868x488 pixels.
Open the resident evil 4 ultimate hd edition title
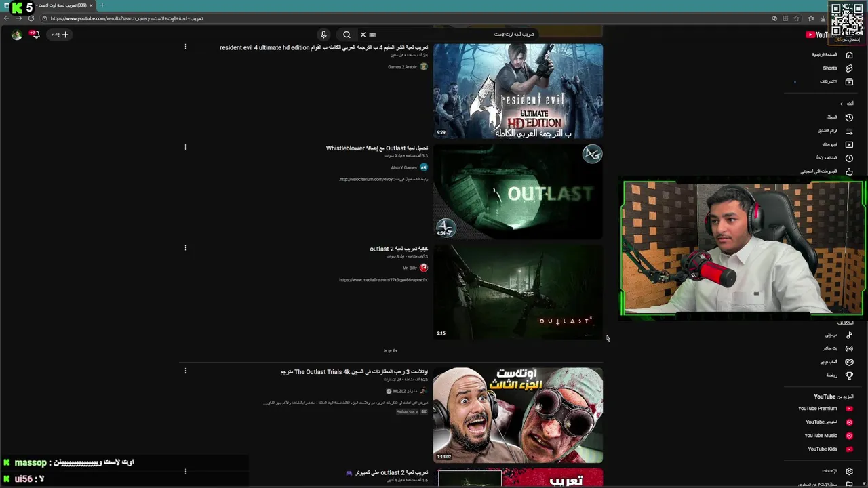[324, 47]
